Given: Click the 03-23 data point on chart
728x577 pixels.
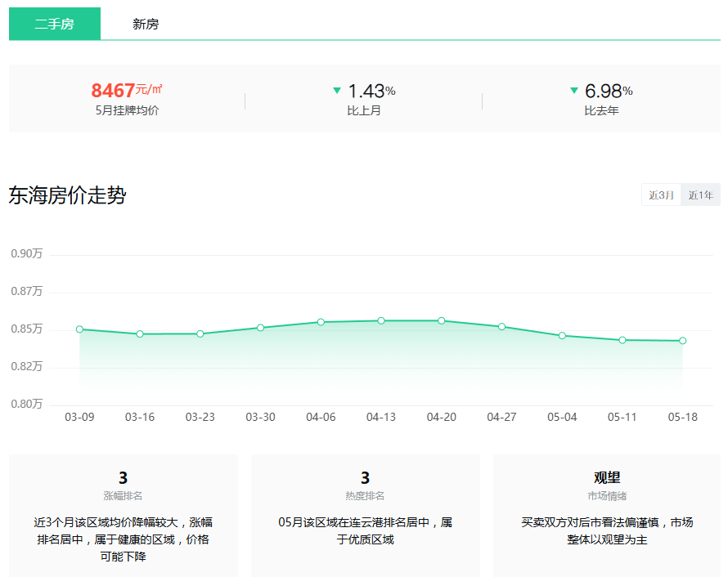Looking at the screenshot, I should coord(200,334).
